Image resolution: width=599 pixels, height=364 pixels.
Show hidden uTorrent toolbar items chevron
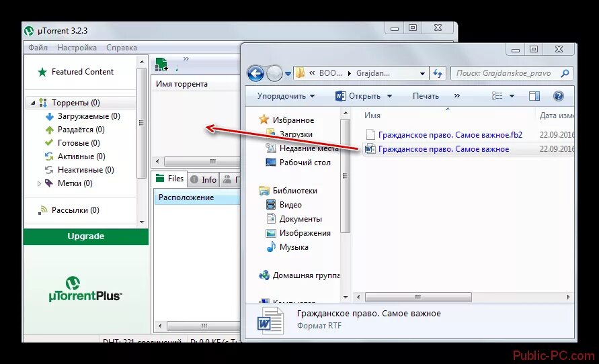click(x=186, y=58)
